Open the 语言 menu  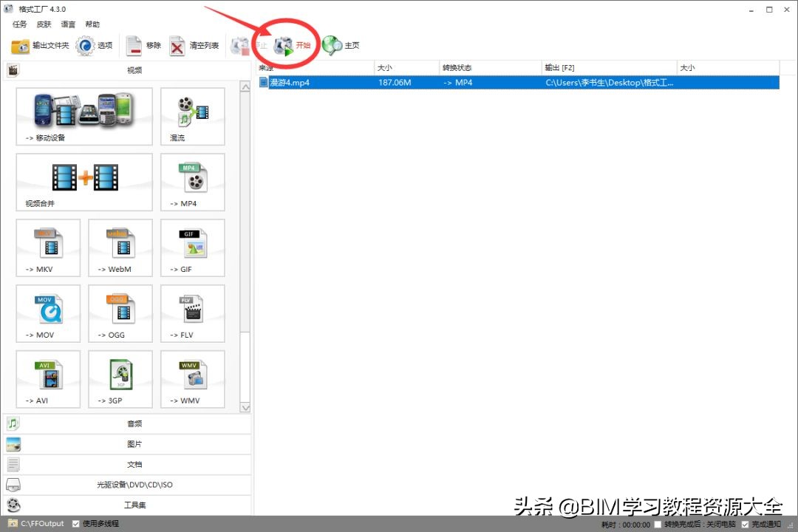point(68,24)
